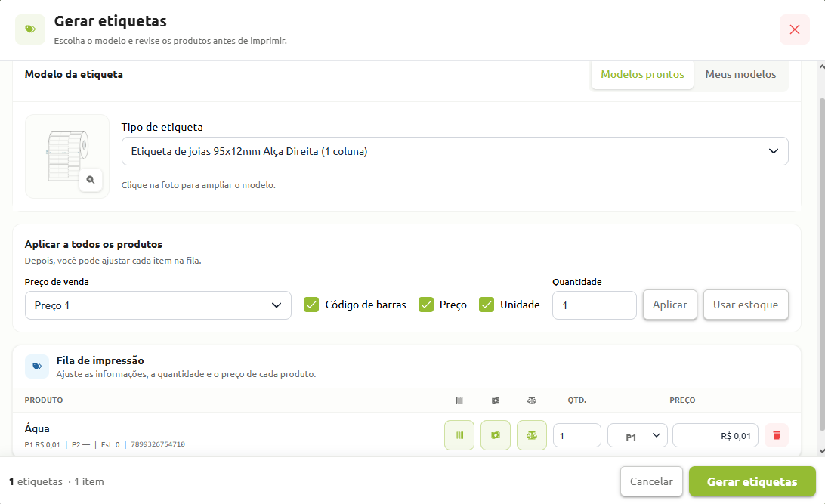Open the Preço de venda dropdown

click(158, 305)
